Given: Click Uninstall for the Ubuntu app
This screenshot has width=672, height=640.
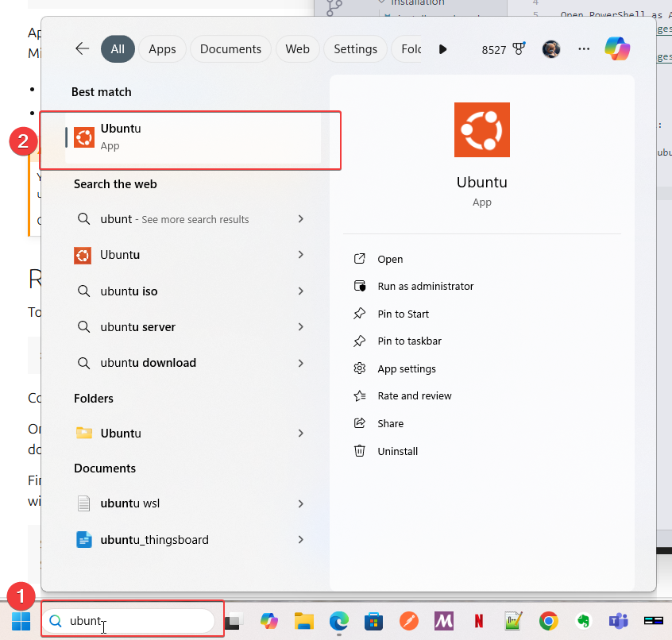Looking at the screenshot, I should (397, 451).
